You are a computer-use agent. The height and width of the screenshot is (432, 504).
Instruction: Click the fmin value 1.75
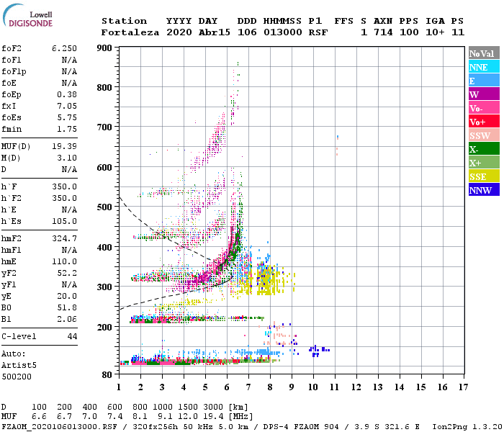pos(67,129)
